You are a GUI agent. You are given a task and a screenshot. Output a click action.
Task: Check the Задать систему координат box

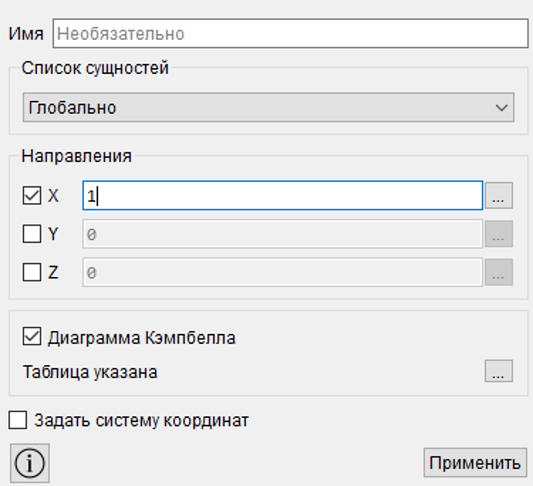tap(18, 420)
